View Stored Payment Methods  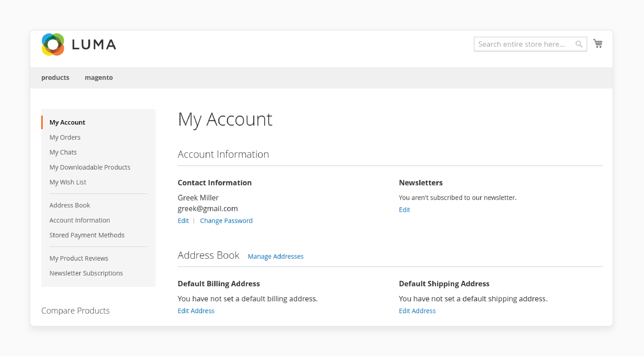87,235
